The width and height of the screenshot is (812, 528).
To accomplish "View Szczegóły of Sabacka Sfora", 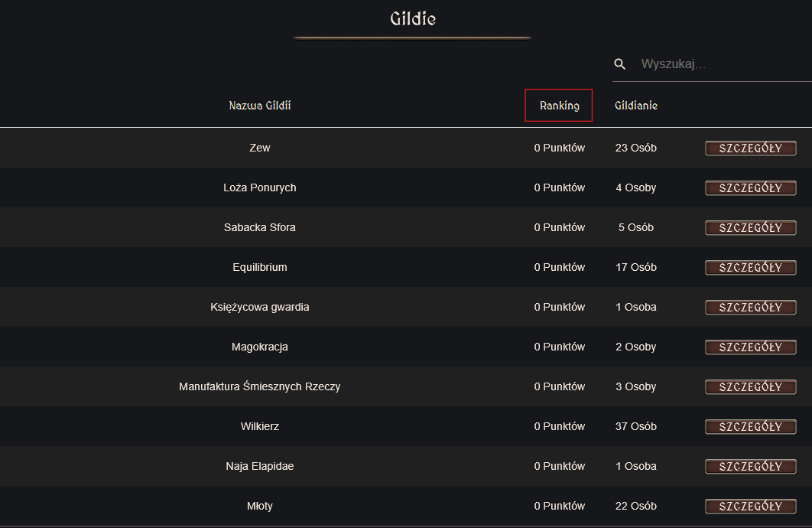I will tap(750, 228).
